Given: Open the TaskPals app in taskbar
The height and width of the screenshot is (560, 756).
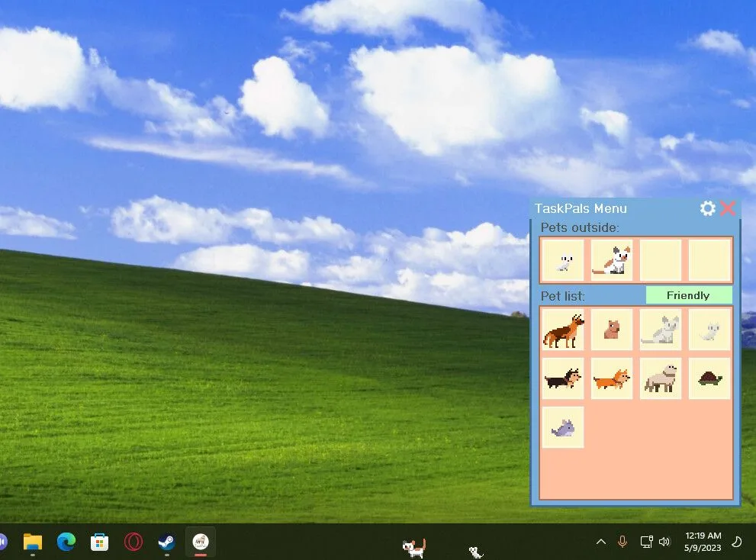Looking at the screenshot, I should 201,542.
